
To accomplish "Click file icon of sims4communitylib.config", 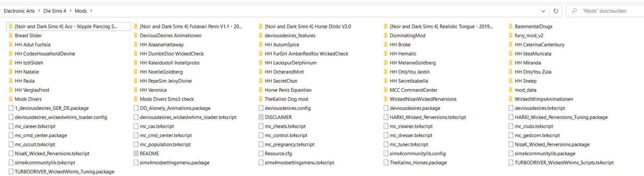I will point(386,153).
